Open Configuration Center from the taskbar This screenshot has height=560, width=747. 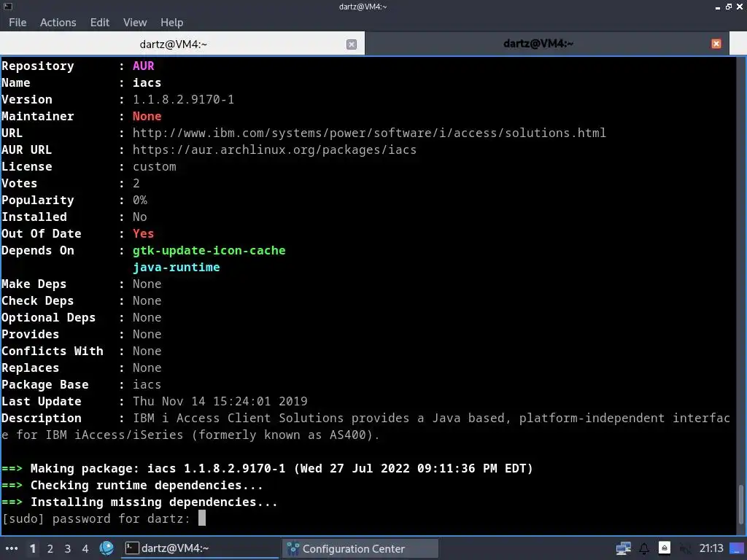point(360,548)
